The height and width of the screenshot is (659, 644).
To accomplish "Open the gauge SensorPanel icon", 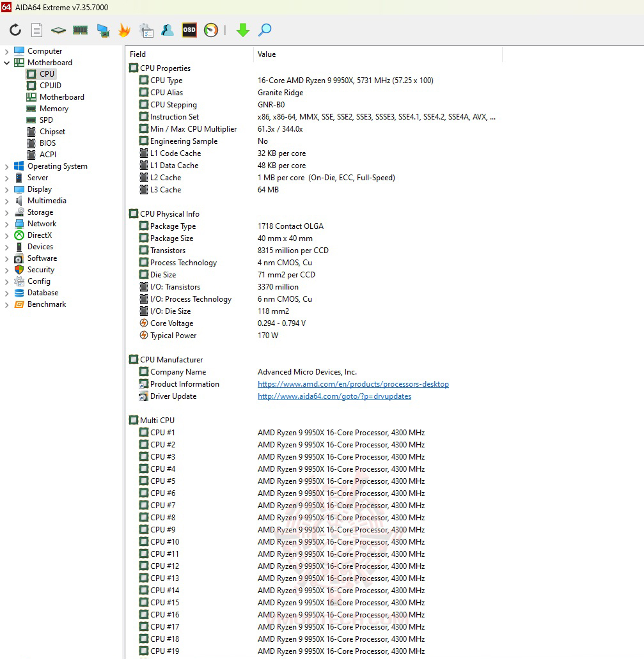I will [211, 30].
